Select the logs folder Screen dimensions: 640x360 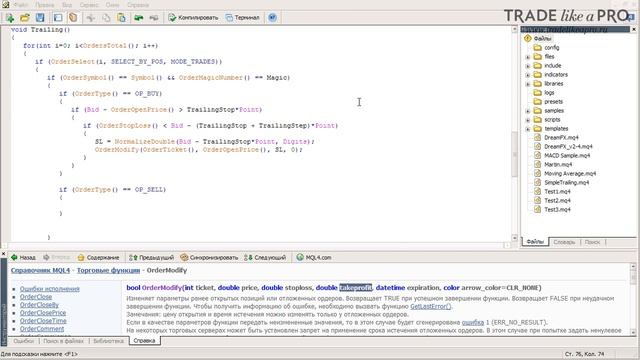[549, 93]
